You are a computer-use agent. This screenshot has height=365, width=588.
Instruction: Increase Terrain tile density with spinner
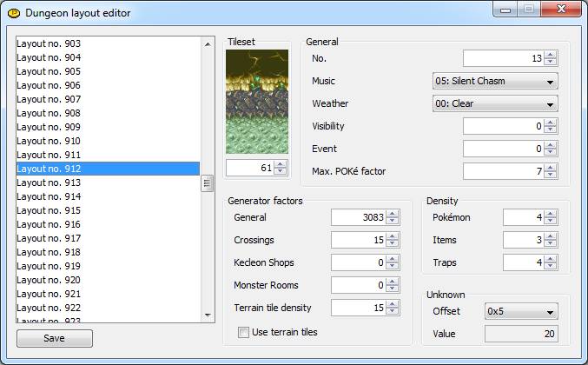click(x=393, y=303)
